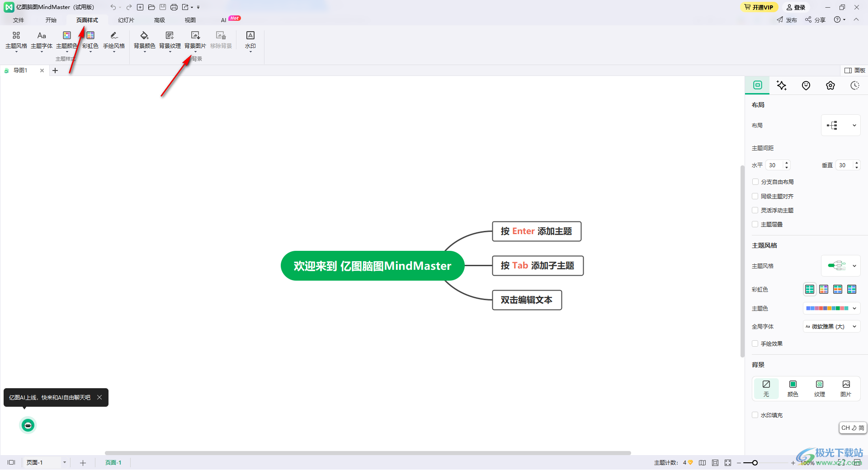Screen dimensions: 868x470
Task: Click the 分享 share button
Action: tap(815, 20)
